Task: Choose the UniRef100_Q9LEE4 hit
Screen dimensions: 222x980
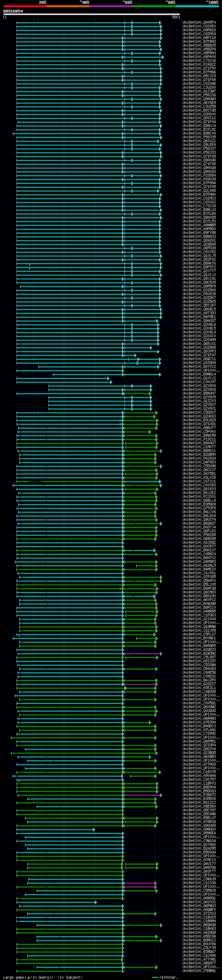Action: click(199, 145)
